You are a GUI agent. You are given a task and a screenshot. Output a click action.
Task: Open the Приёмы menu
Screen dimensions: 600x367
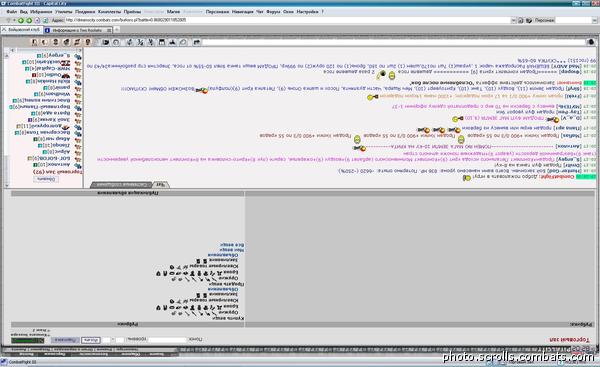pyautogui.click(x=132, y=11)
